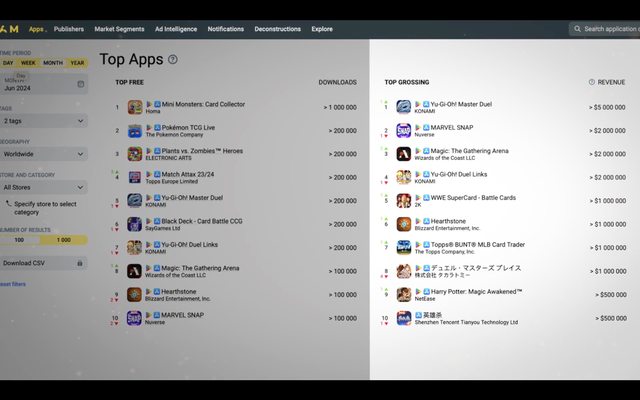Click the '> 1 000 000' downloads value
The width and height of the screenshot is (640, 400).
tap(340, 107)
